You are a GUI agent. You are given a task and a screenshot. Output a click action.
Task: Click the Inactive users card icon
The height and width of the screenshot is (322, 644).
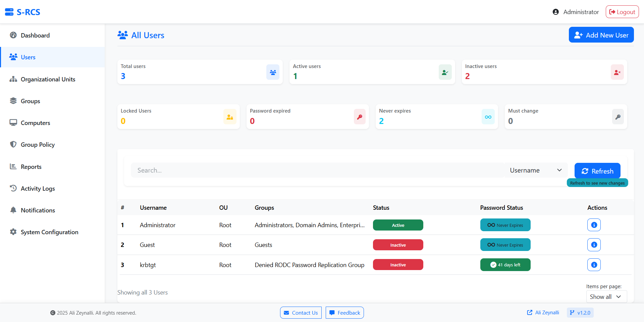(617, 72)
